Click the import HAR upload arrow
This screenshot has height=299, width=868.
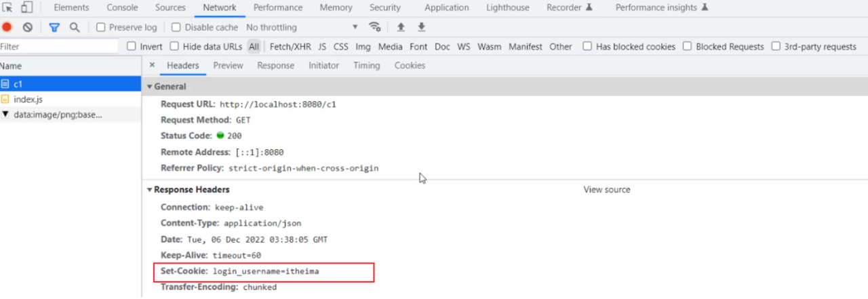click(401, 28)
